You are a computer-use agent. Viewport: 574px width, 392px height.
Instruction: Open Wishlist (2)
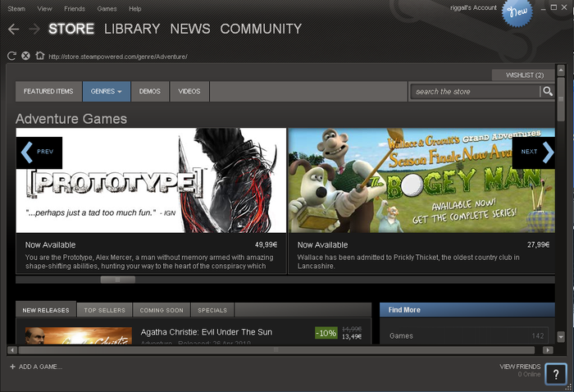click(524, 75)
